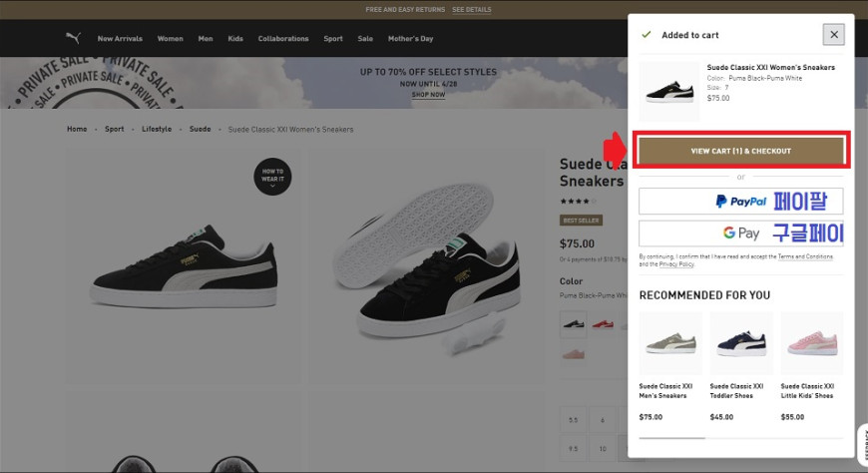This screenshot has height=473, width=868.
Task: Expand the How To Wear It badge
Action: (272, 177)
